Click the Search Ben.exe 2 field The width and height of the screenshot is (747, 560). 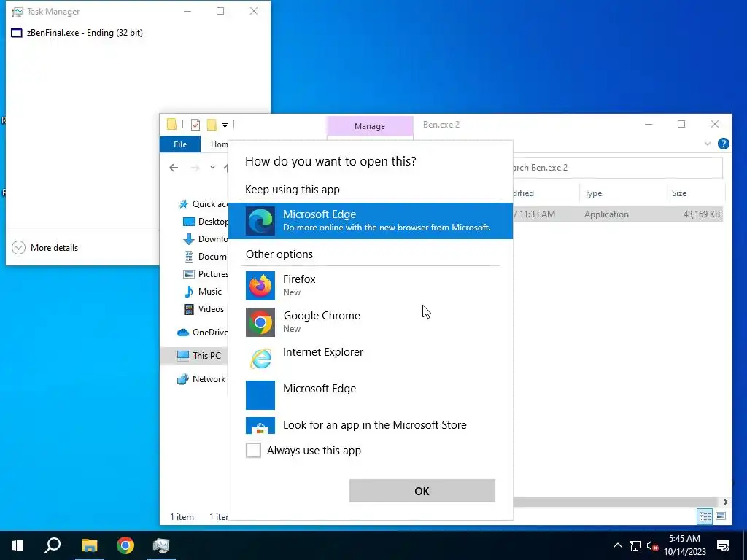[617, 168]
